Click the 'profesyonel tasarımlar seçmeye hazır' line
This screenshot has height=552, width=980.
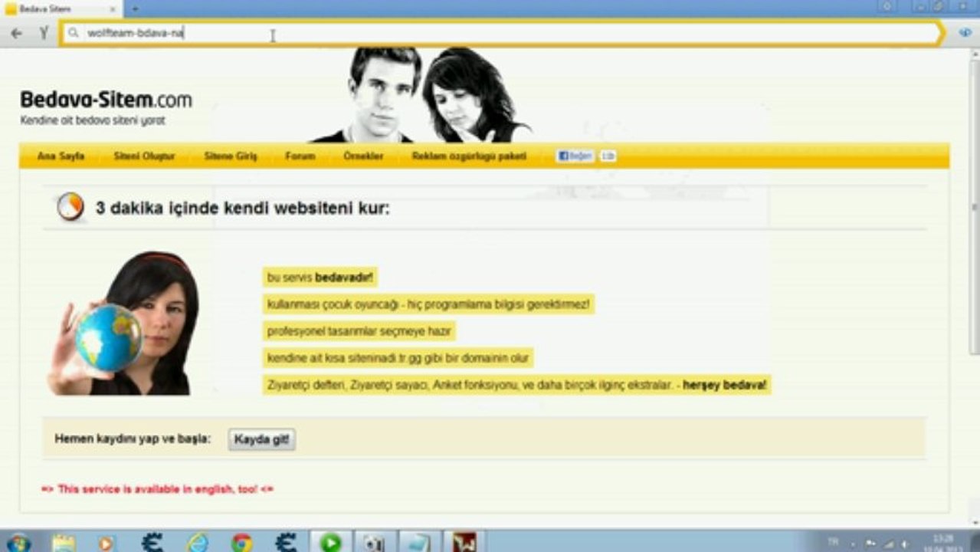coord(359,331)
